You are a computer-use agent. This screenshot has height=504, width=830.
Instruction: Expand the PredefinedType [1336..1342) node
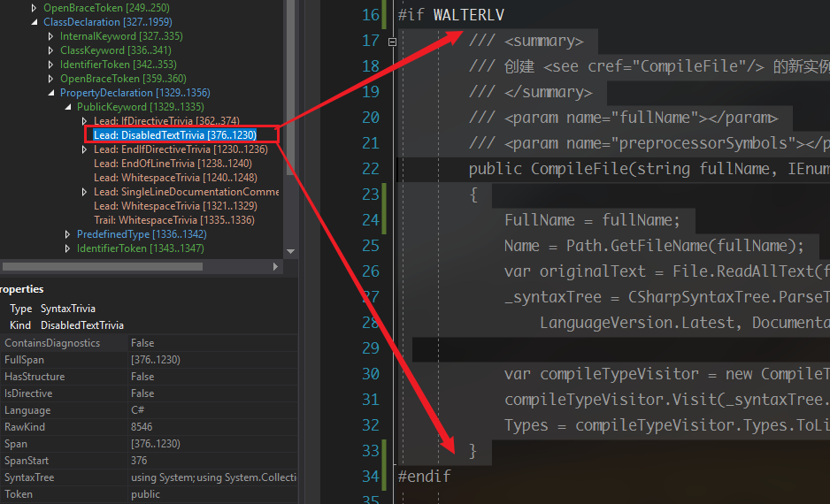(68, 234)
